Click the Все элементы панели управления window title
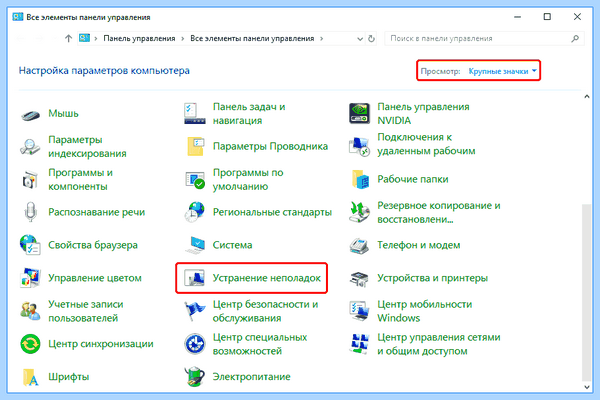Image resolution: width=600 pixels, height=400 pixels. [88, 17]
